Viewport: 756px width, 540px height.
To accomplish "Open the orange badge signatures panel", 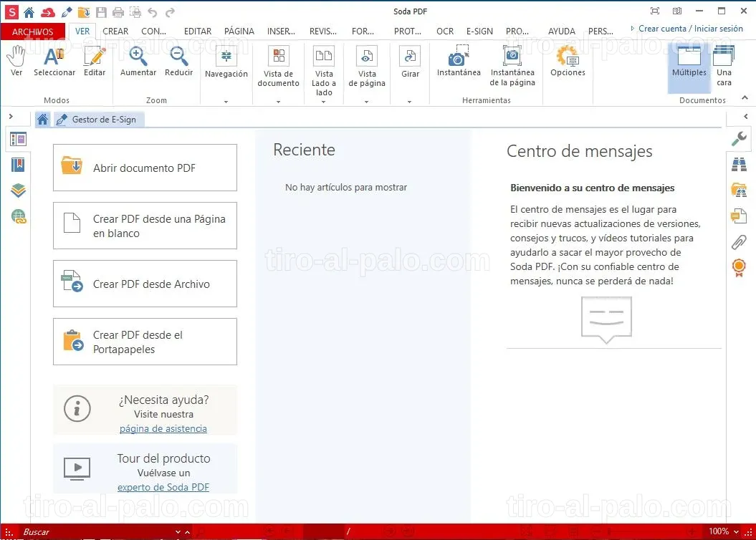I will [x=739, y=267].
